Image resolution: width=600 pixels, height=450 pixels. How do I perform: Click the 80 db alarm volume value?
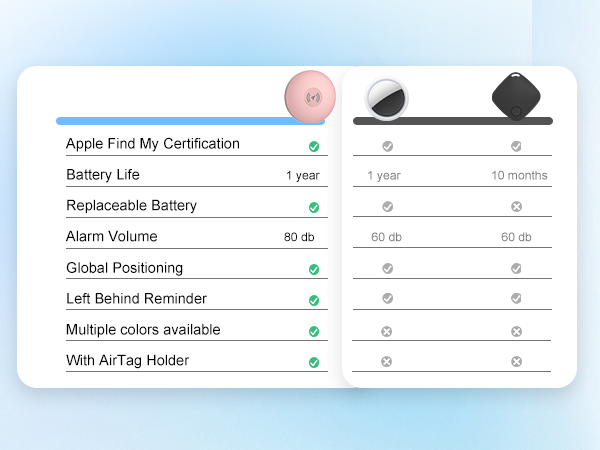[299, 238]
